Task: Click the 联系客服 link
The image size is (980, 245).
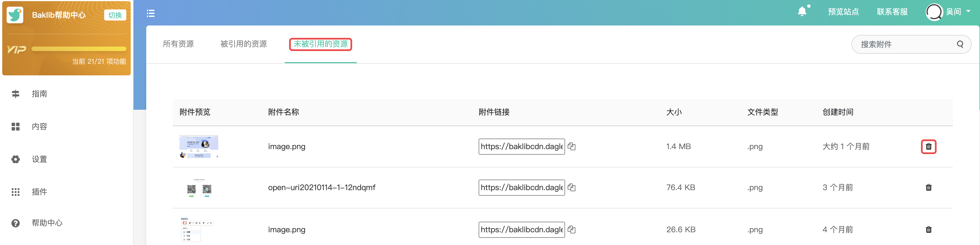Action: 892,12
